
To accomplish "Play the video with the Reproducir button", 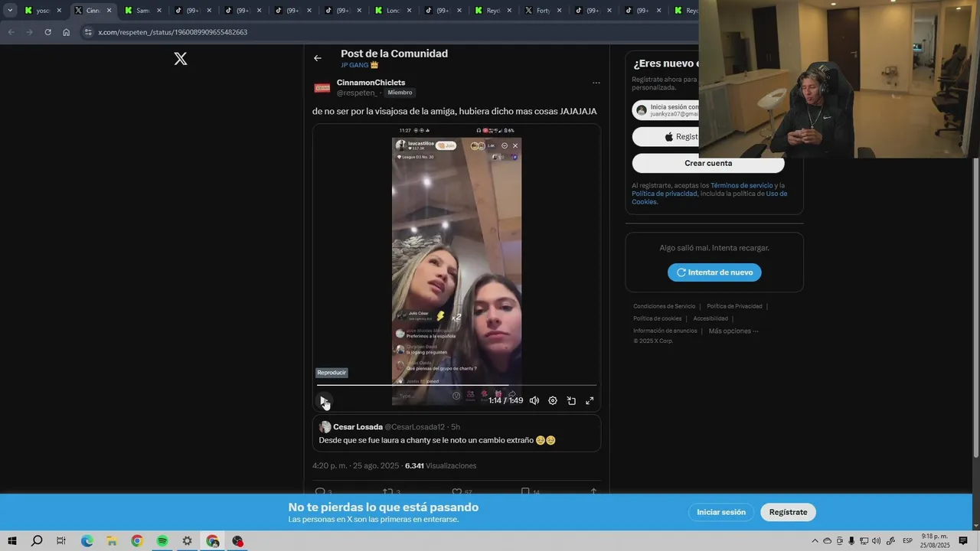I will click(x=323, y=400).
